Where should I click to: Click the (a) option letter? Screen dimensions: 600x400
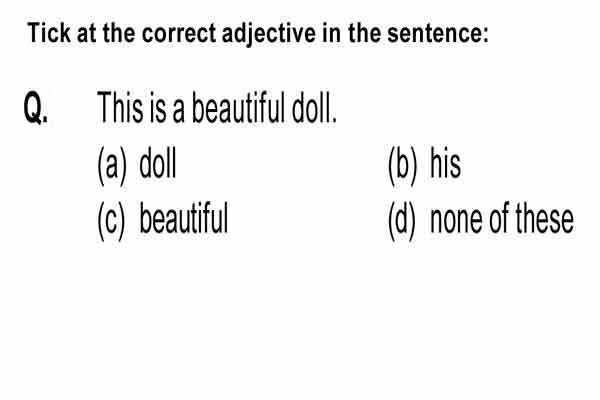[x=111, y=165]
